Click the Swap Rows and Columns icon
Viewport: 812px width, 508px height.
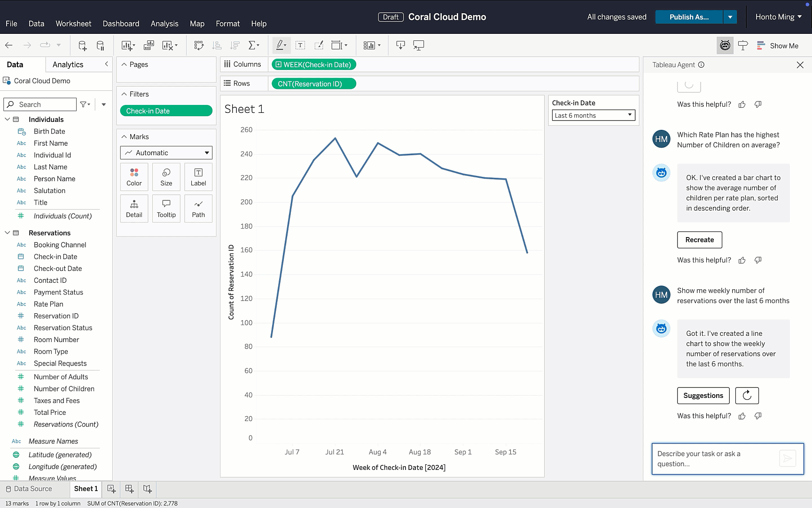tap(199, 45)
